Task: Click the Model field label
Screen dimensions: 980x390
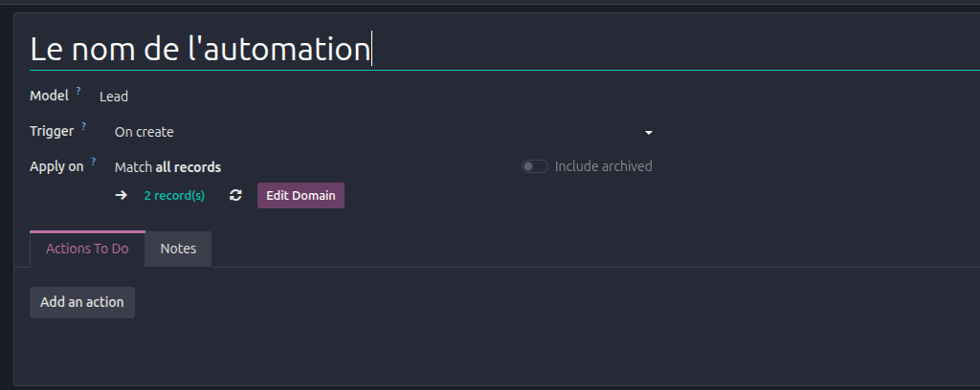Action: 50,96
